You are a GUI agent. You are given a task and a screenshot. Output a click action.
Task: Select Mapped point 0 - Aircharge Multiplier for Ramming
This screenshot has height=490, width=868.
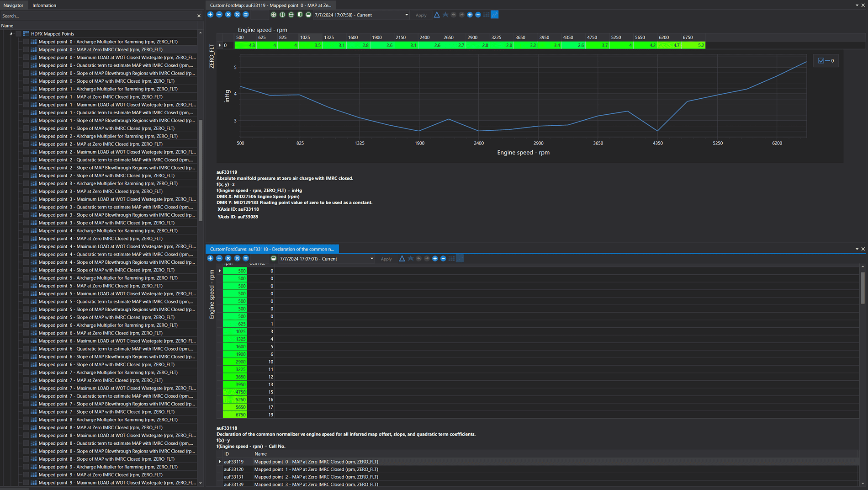coord(108,42)
